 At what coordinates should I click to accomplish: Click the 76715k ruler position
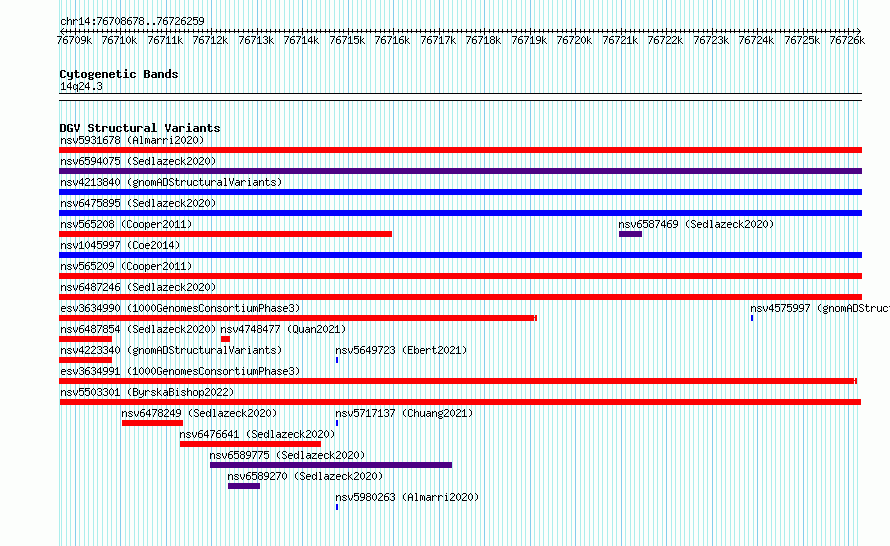pyautogui.click(x=347, y=40)
